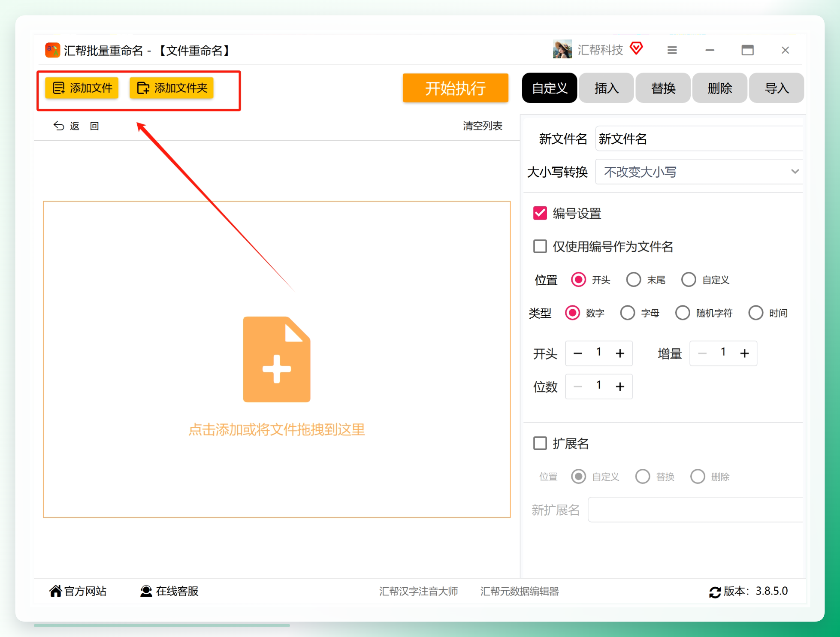Select 自定义 position under 编号设置

tap(689, 280)
